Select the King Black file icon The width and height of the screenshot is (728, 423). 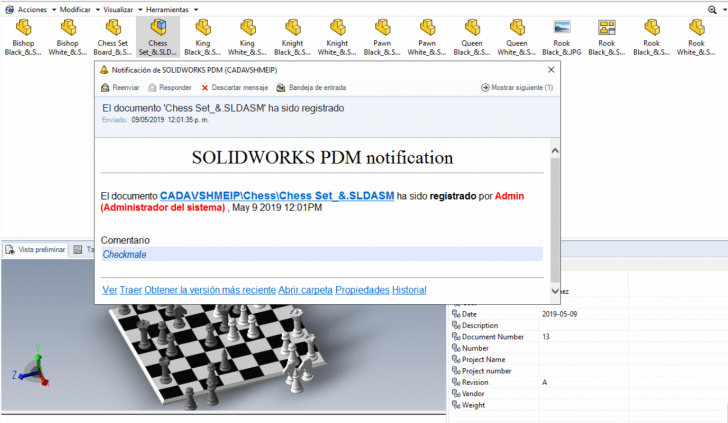tap(203, 28)
